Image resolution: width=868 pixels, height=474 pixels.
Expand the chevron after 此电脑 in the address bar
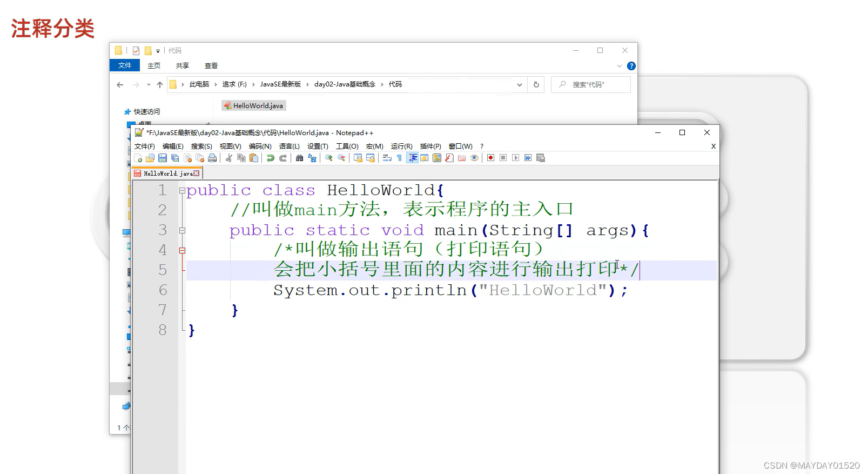216,84
